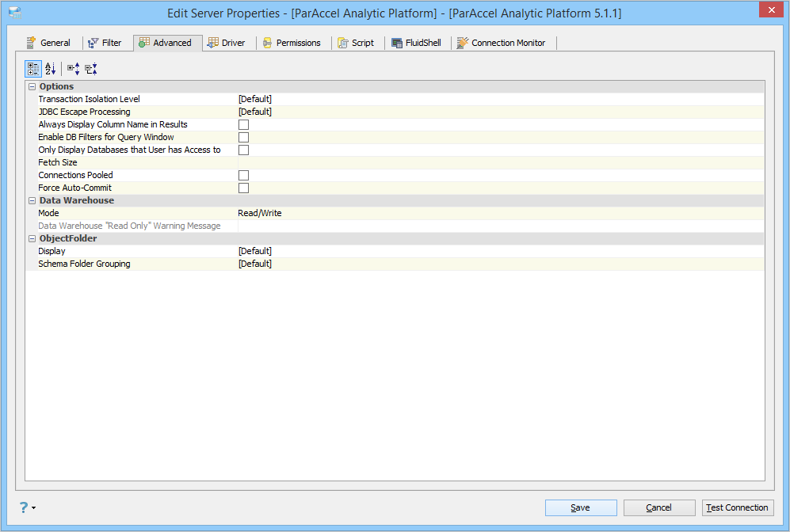This screenshot has width=790, height=532.
Task: Collapse the Data Warehouse category
Action: [32, 200]
